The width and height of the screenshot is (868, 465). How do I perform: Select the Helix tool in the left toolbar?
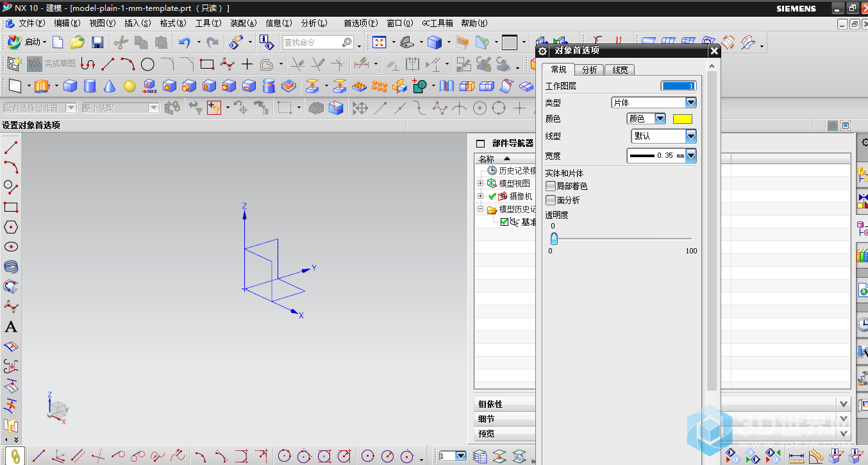[11, 267]
